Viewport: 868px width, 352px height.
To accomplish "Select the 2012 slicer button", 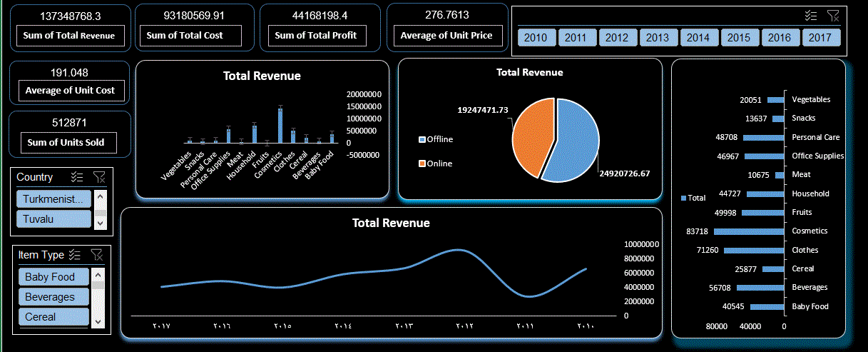I will [617, 38].
